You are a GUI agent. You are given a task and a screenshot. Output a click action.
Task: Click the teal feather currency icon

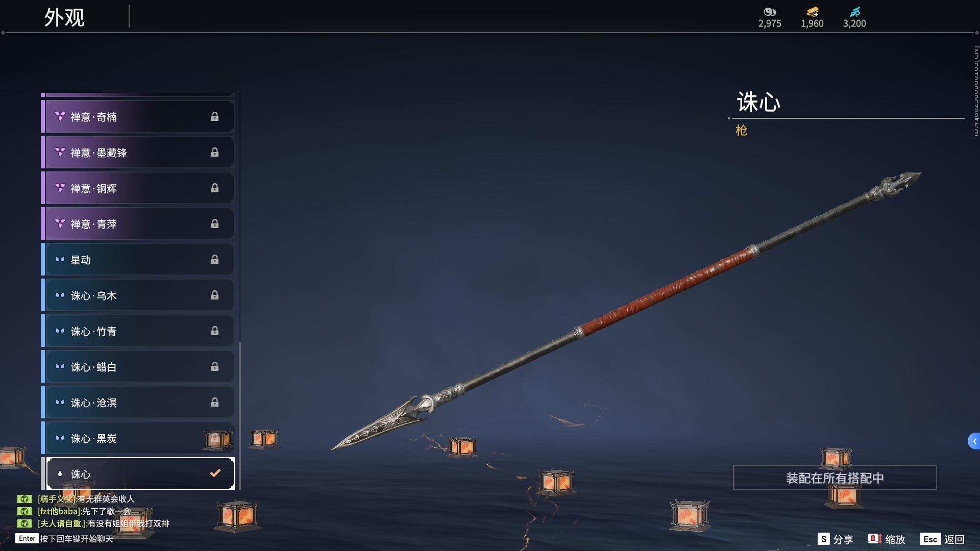[855, 12]
